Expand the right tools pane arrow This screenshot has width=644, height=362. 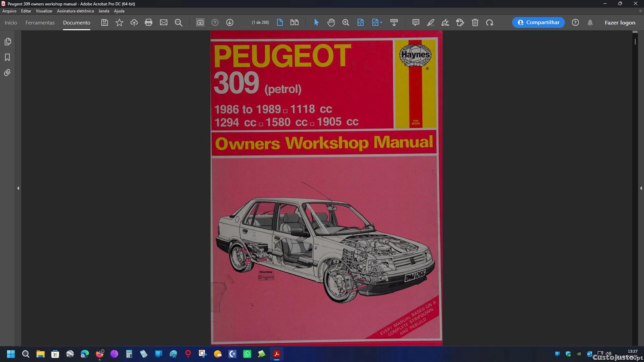click(x=641, y=188)
